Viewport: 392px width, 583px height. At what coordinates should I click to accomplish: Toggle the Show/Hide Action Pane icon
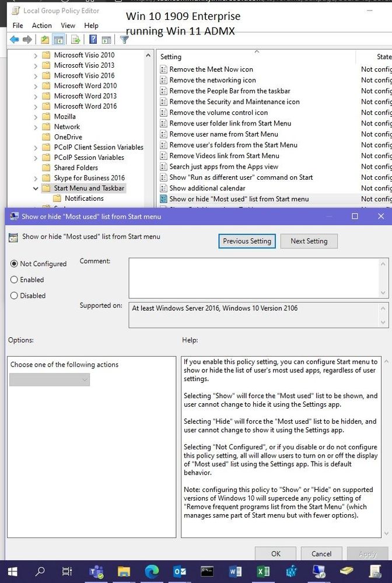click(106, 40)
